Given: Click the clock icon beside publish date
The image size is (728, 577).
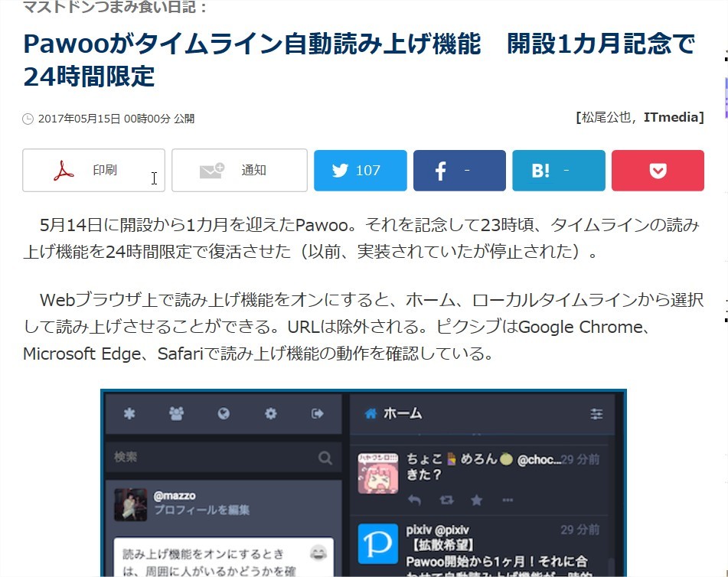Looking at the screenshot, I should point(28,119).
